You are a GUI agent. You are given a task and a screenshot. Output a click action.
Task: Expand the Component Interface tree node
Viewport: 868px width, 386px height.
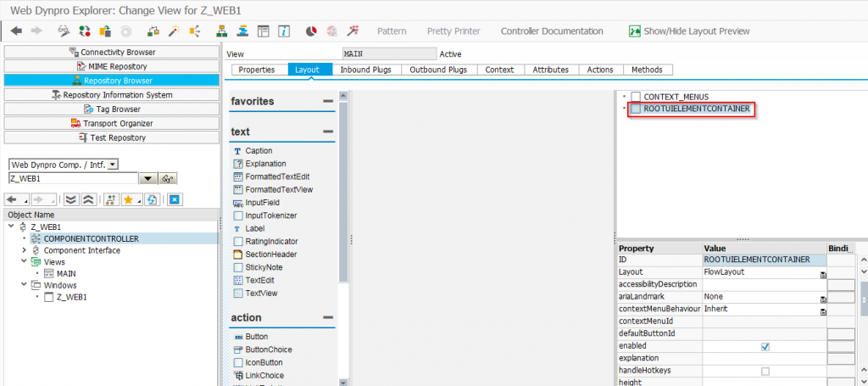24,250
